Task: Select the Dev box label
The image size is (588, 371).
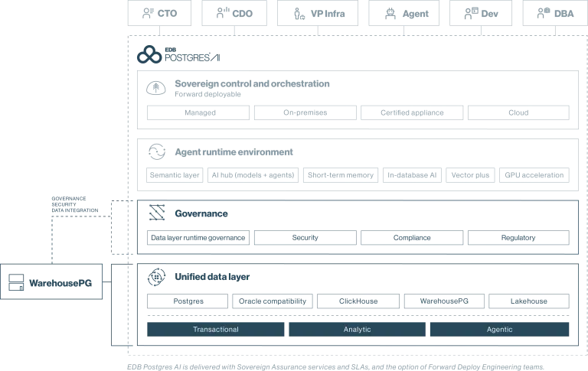Action: click(x=489, y=14)
